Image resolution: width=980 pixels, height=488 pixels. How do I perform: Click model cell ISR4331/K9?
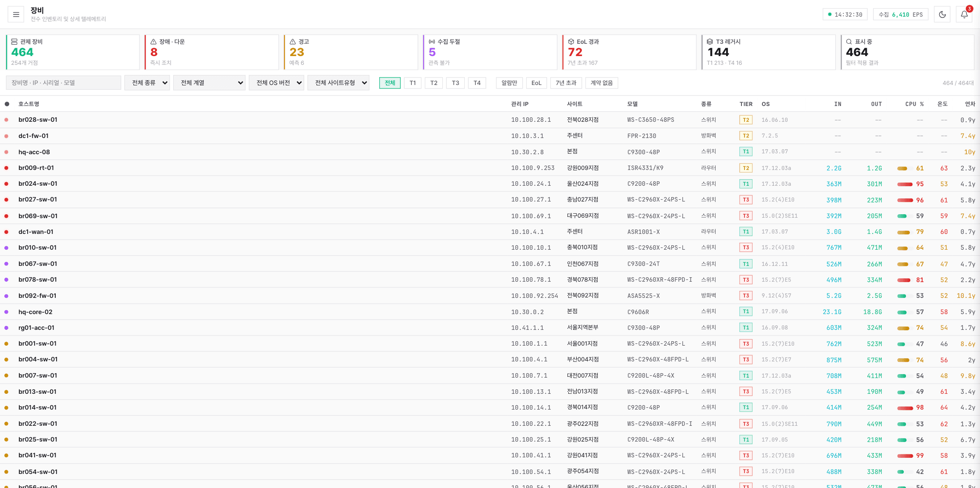click(645, 168)
